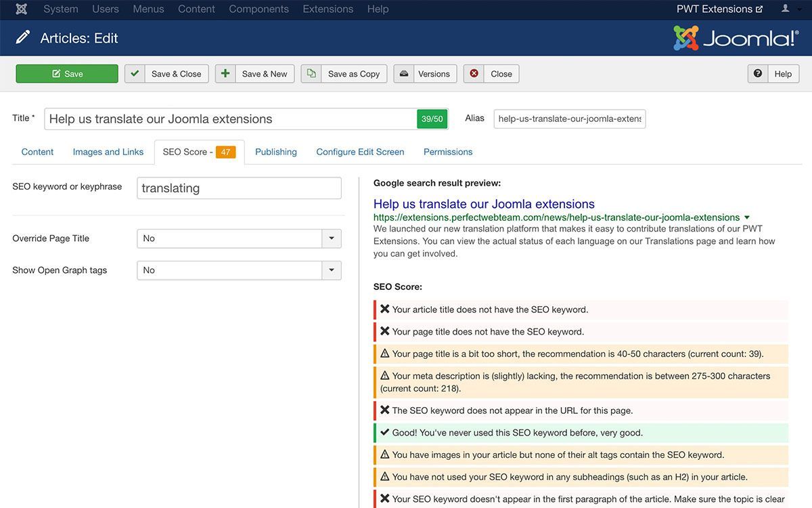This screenshot has height=508, width=812.
Task: Open the System menu
Action: tap(61, 9)
